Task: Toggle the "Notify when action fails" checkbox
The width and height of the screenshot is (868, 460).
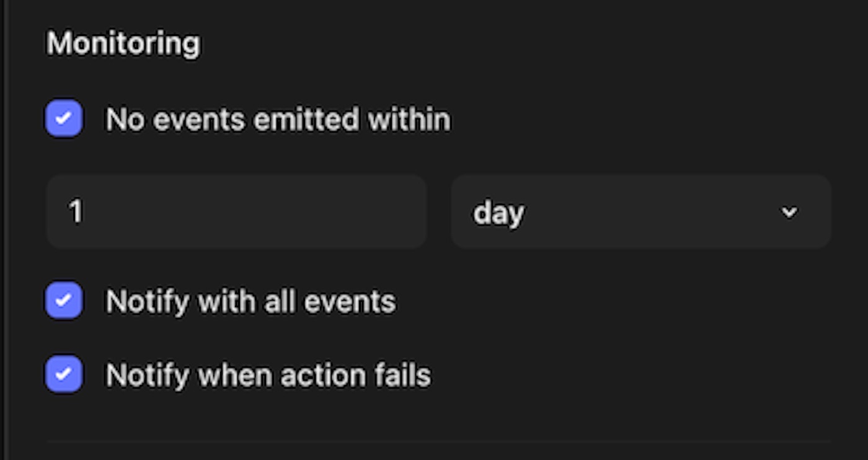Action: click(x=64, y=374)
